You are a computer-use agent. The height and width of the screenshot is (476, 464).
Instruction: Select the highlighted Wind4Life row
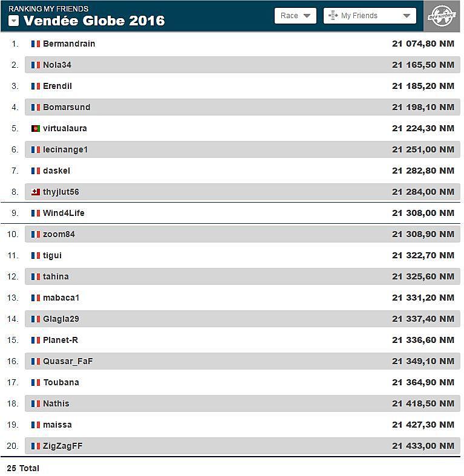[230, 213]
